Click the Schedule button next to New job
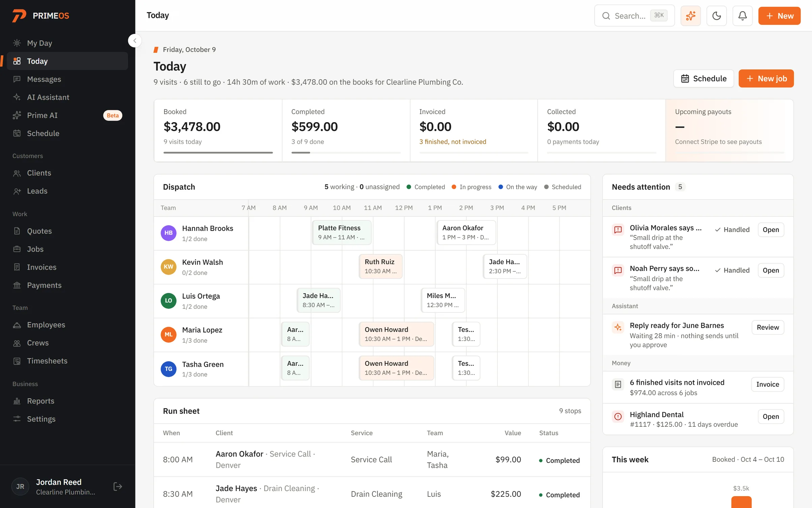The image size is (812, 508). (703, 79)
